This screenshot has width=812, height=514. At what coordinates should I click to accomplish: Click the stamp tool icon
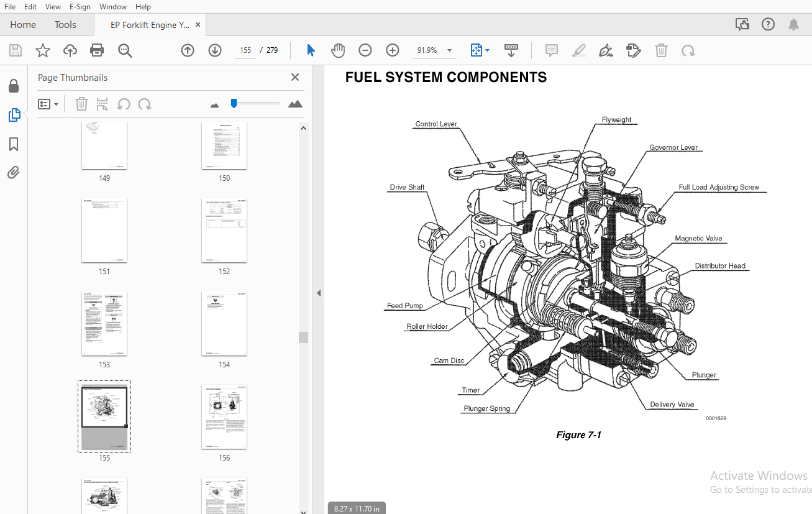(633, 50)
